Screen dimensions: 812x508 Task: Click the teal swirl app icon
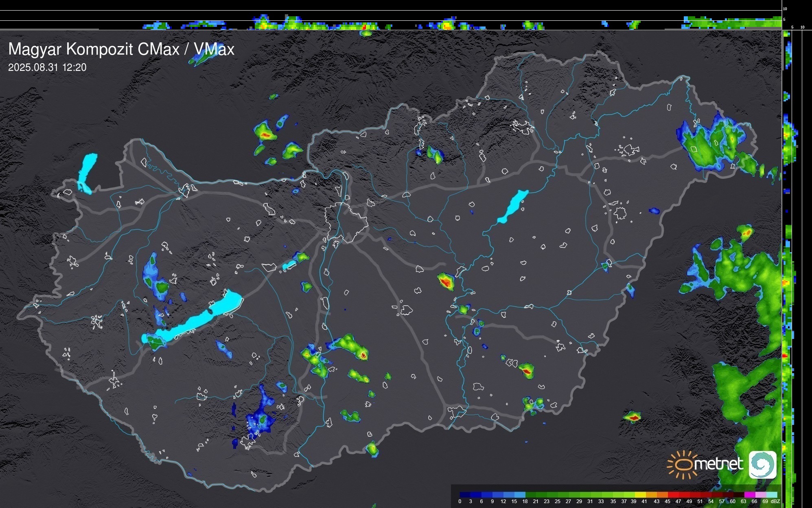(x=762, y=464)
